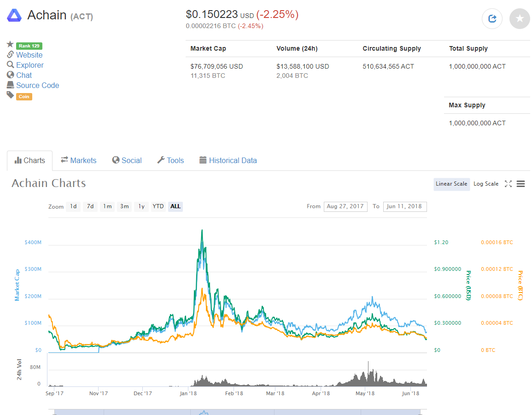This screenshot has height=415, width=532.
Task: Switch to the Markets tab
Action: point(79,160)
